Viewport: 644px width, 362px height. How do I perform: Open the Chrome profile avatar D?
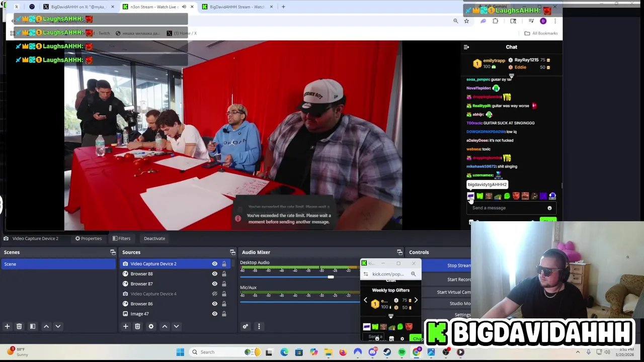point(543,21)
